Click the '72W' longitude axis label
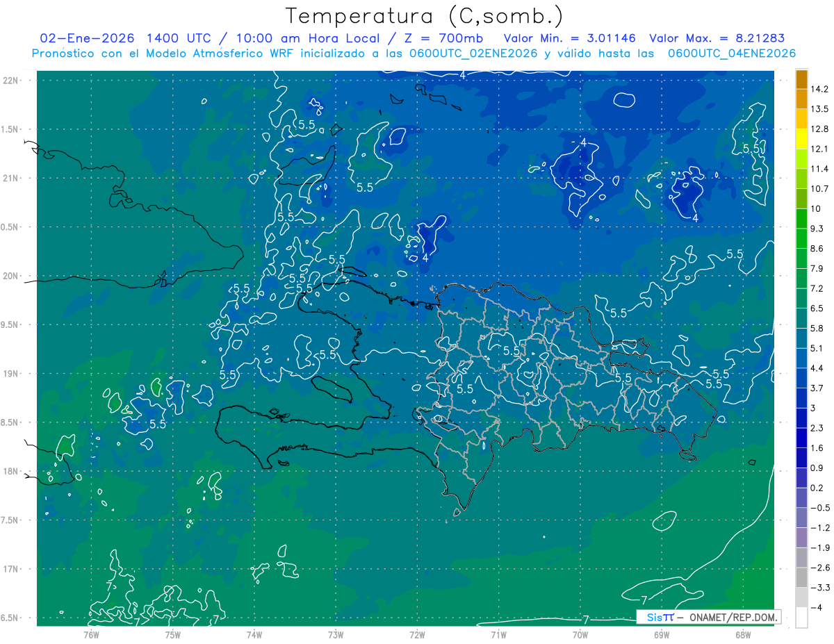This screenshot has width=834, height=644. [x=417, y=634]
